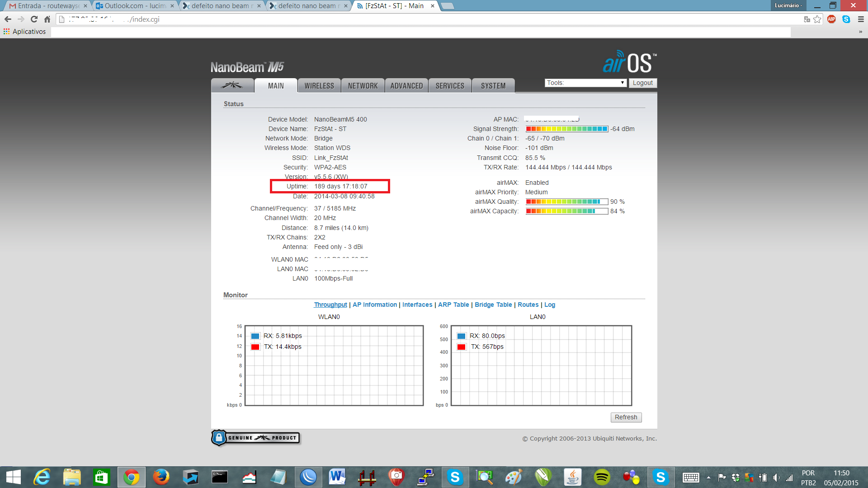Click the Skype extension icon in toolbar

[x=846, y=19]
